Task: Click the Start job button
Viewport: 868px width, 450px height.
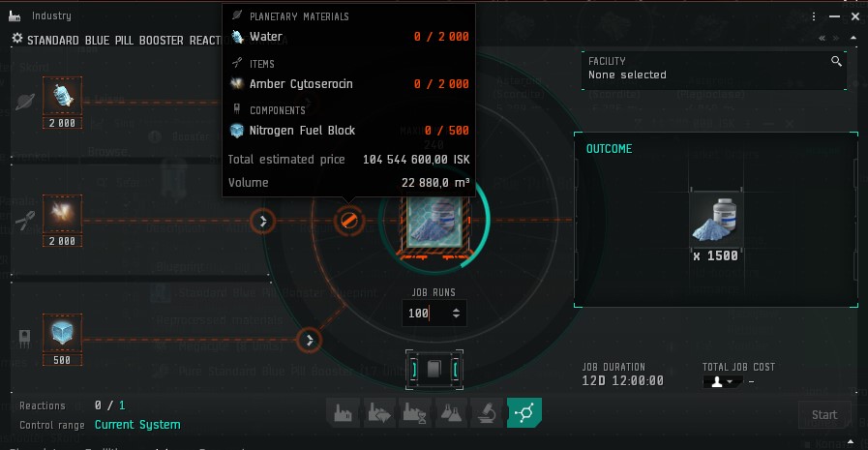Action: click(823, 414)
